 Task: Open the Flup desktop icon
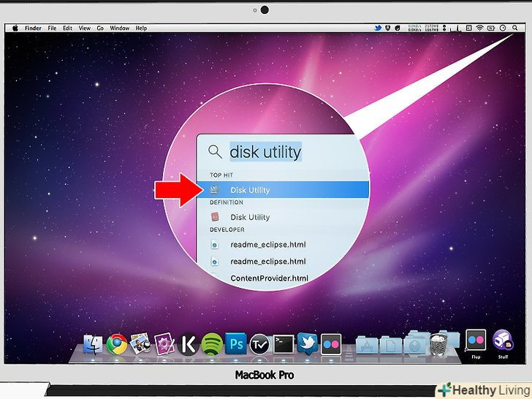pos(476,341)
